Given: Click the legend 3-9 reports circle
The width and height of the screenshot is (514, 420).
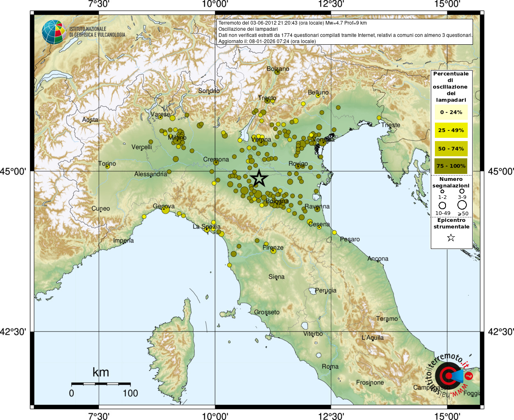Looking at the screenshot, I should point(462,191).
